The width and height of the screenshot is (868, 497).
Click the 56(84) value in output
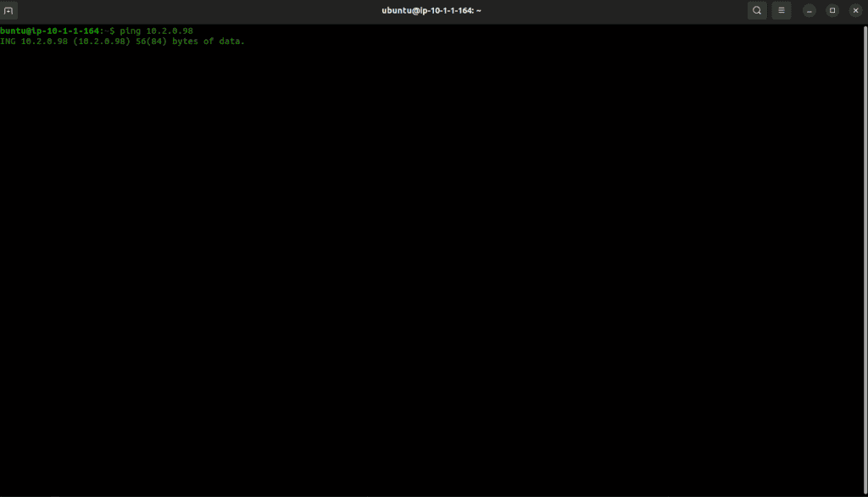click(x=152, y=42)
